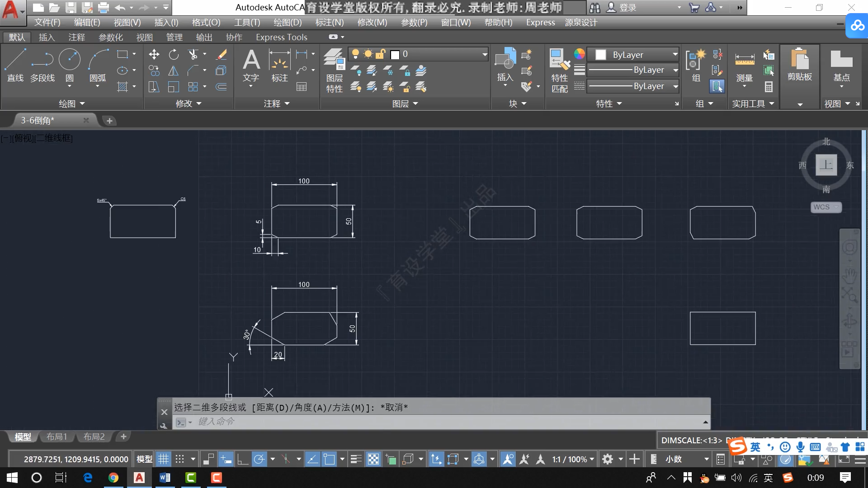The image size is (868, 488).
Task: Click the Plot/Print icon in quick access
Action: [104, 8]
